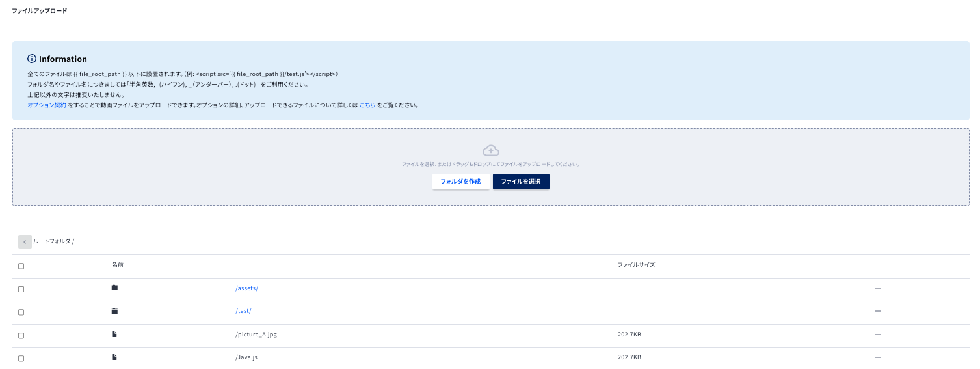
Task: Check the box for /test/ row
Action: (21, 312)
